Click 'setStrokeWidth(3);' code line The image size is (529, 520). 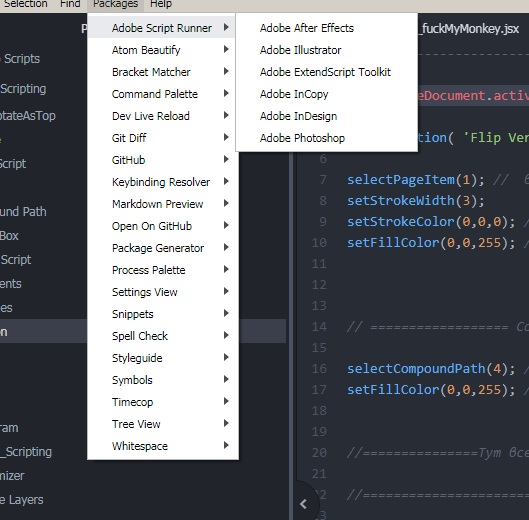click(x=416, y=201)
